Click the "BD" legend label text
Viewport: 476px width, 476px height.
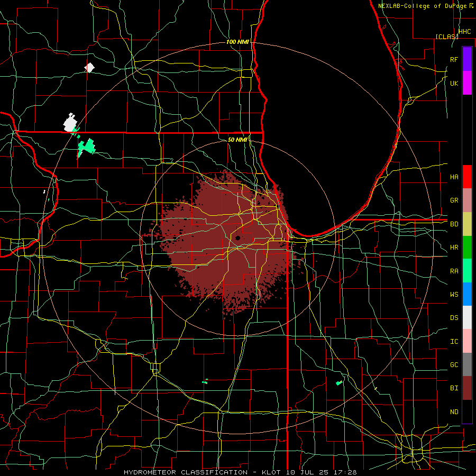pyautogui.click(x=454, y=224)
